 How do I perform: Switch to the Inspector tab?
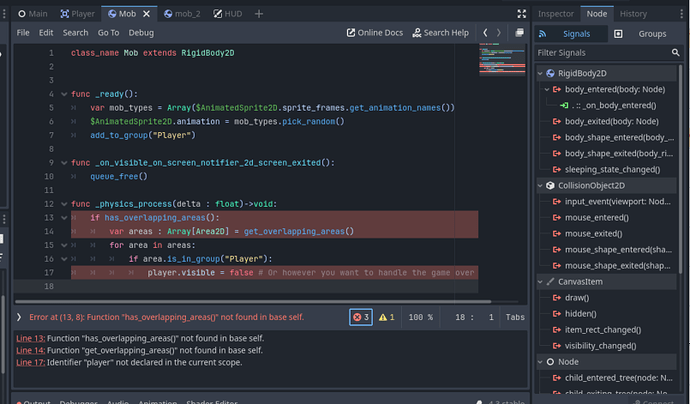click(x=556, y=14)
